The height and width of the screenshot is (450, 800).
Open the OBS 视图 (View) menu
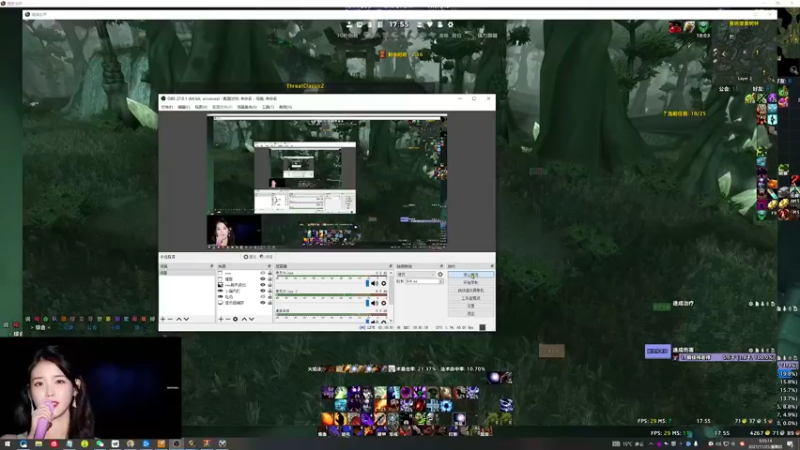[x=202, y=107]
